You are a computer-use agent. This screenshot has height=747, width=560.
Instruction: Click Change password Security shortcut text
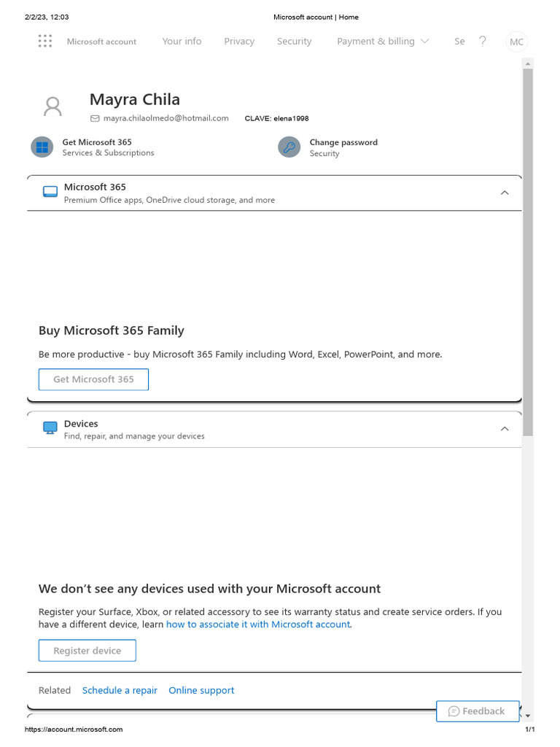coord(343,147)
